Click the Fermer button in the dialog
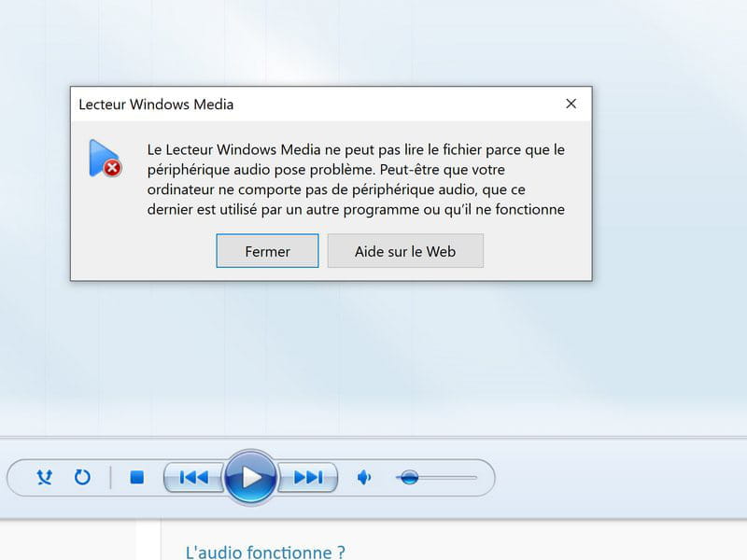The height and width of the screenshot is (560, 747). coord(267,251)
